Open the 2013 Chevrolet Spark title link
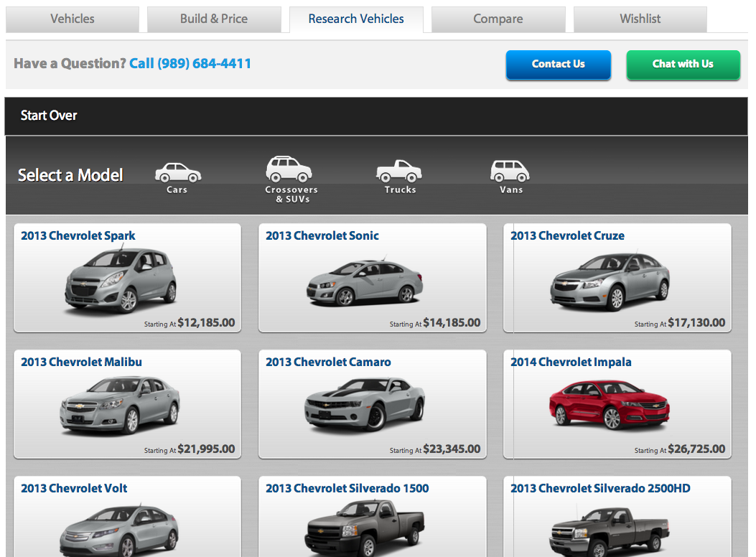Viewport: 756px width, 557px height. coord(78,235)
